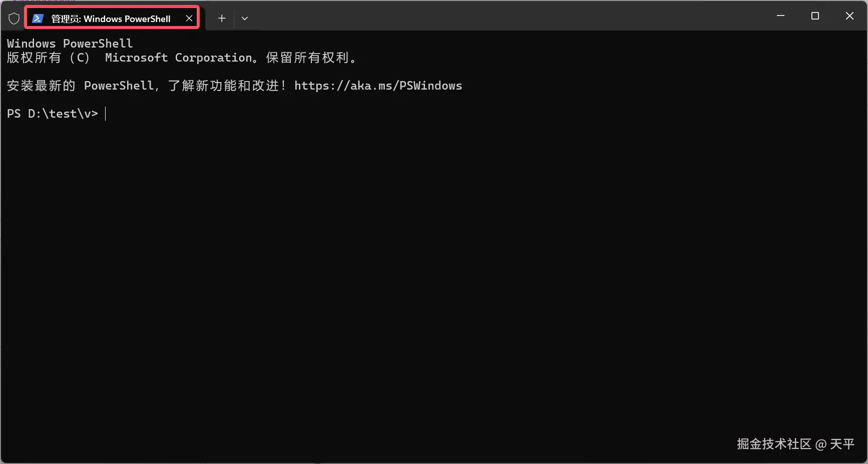Minimize the terminal window
Image resolution: width=868 pixels, height=464 pixels.
pos(780,16)
